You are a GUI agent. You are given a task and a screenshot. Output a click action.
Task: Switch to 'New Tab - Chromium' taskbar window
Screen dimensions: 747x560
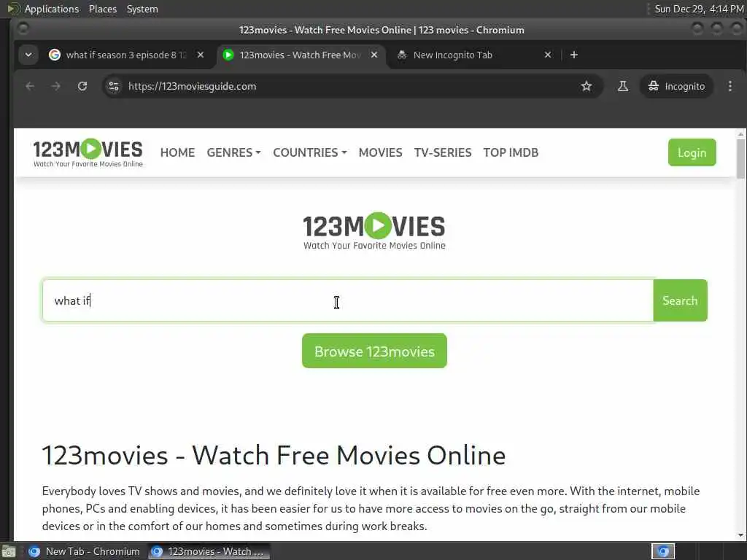[x=85, y=551]
